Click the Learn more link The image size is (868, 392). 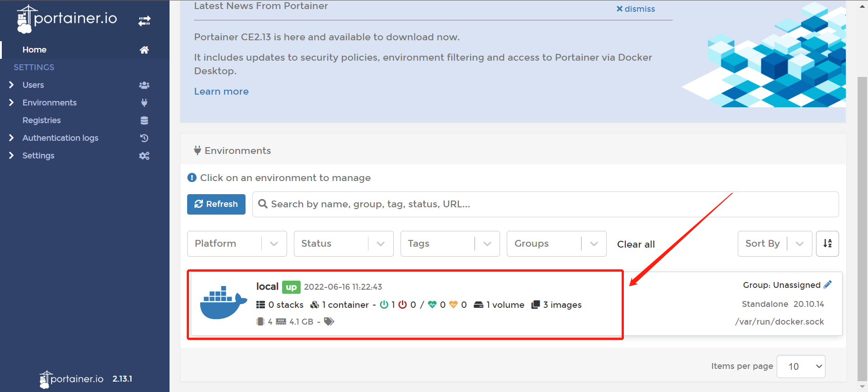pyautogui.click(x=221, y=91)
